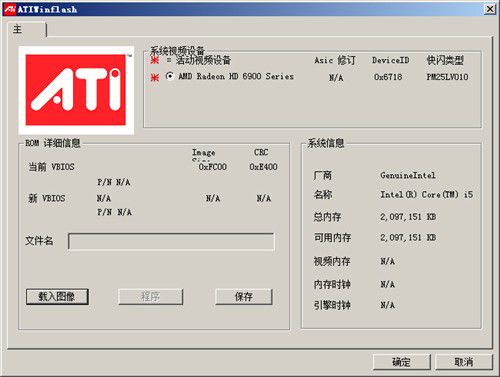Click the 厂商 label

point(323,175)
